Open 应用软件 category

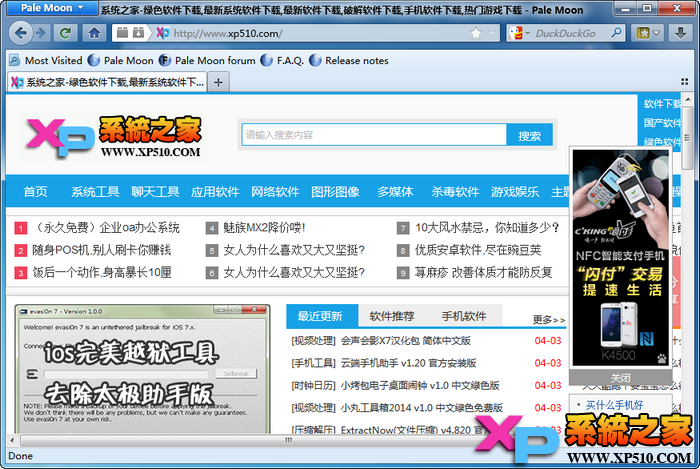215,192
